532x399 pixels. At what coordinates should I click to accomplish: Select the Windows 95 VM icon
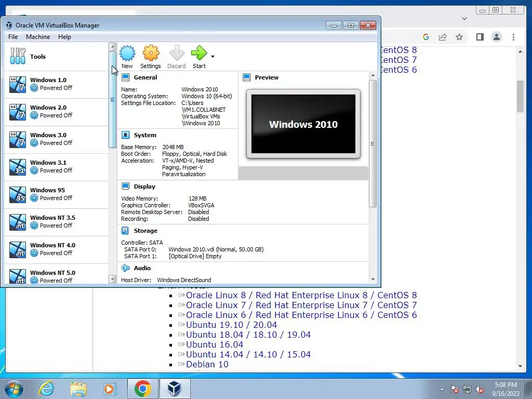click(18, 194)
